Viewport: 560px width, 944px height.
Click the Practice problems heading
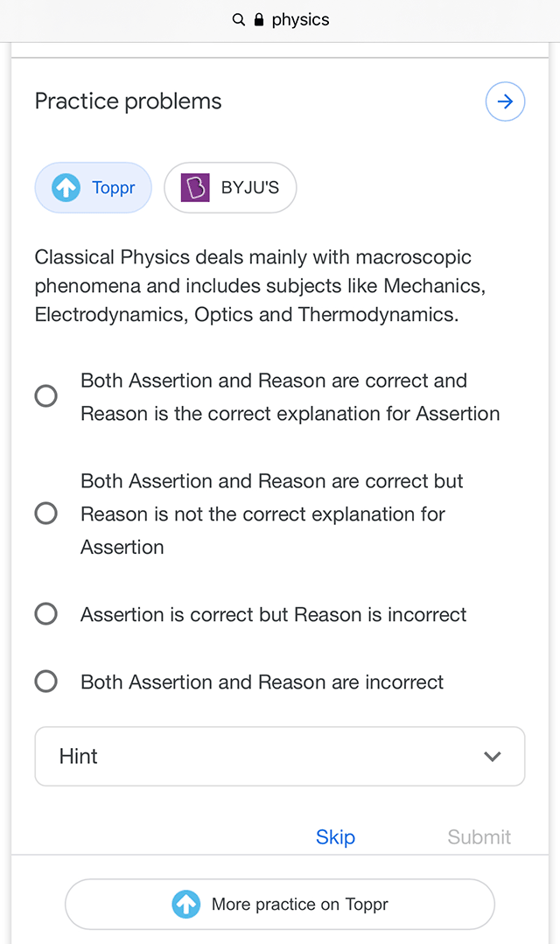(x=129, y=101)
